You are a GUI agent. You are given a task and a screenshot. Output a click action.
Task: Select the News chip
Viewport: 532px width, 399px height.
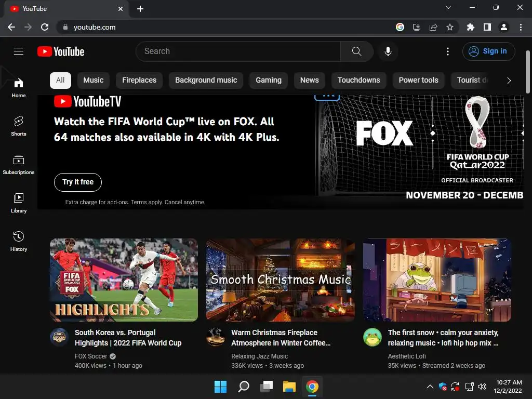click(310, 81)
